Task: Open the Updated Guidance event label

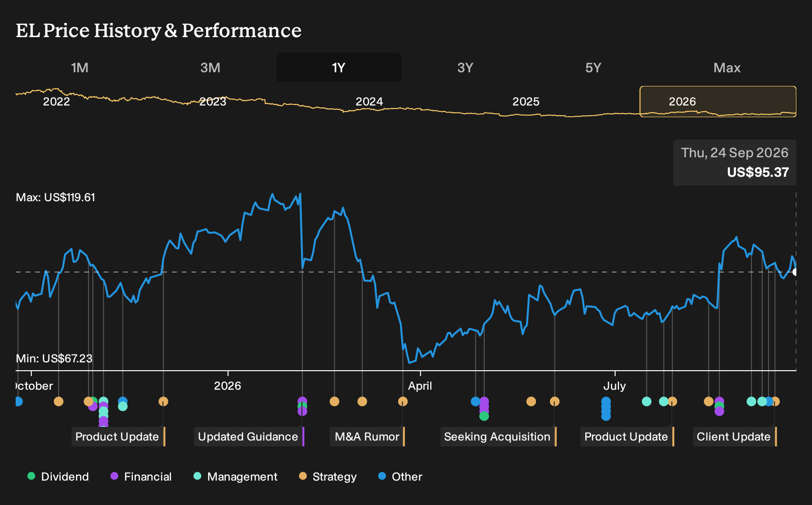Action: [249, 437]
